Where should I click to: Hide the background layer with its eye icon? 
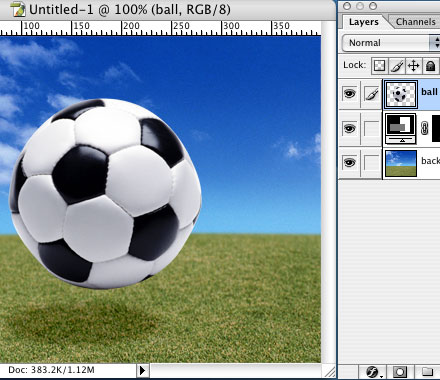(349, 162)
